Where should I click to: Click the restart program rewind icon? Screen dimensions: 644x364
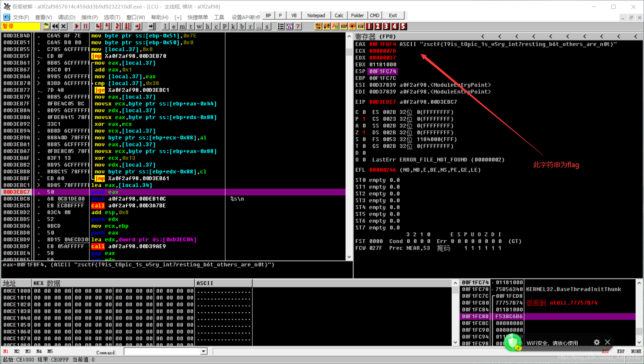point(55,26)
